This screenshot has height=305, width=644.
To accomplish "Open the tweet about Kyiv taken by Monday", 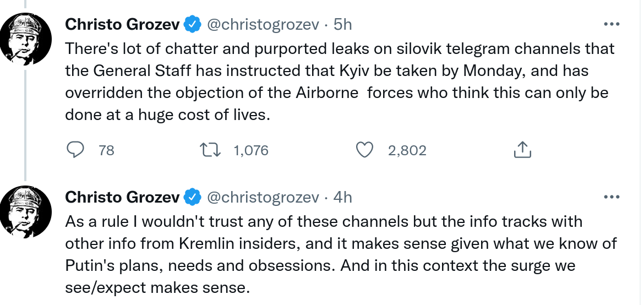I will (x=330, y=83).
